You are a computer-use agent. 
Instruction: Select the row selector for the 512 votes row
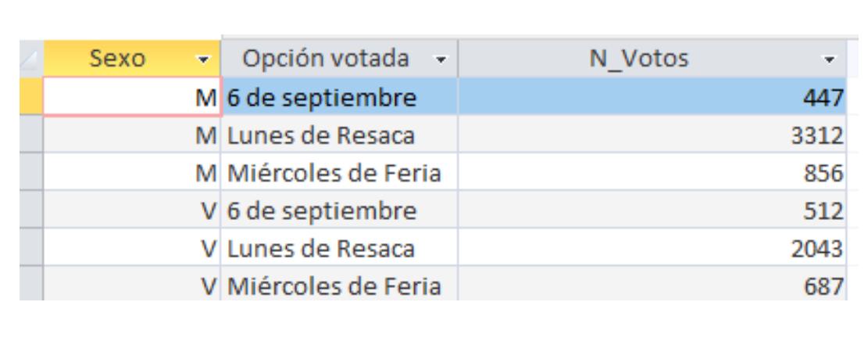coord(31,210)
